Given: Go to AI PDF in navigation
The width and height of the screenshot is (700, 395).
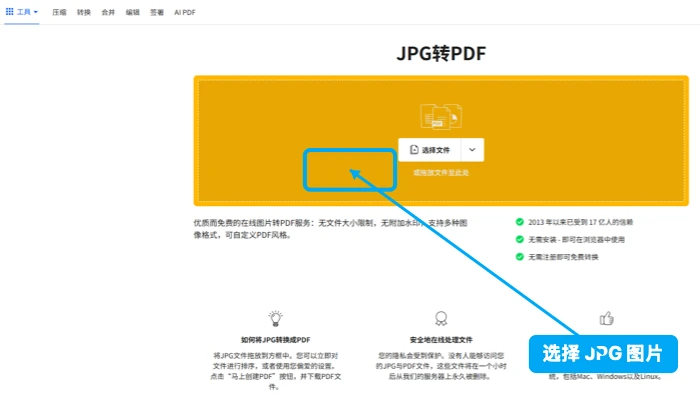Looking at the screenshot, I should [x=185, y=12].
